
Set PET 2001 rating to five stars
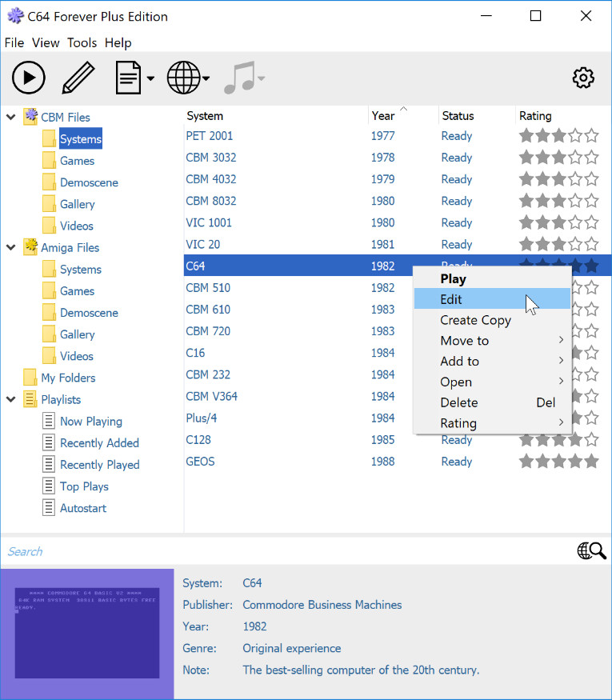(x=591, y=135)
